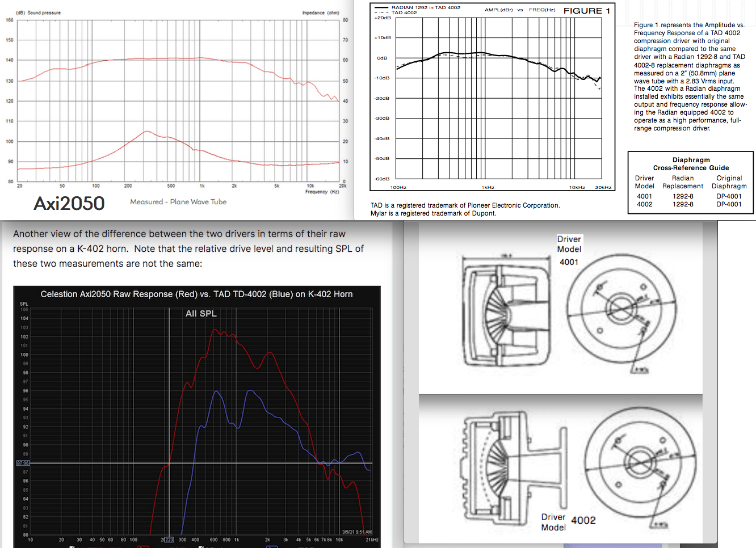The height and width of the screenshot is (548, 756).
Task: Select the 'Measured - Plane Wave Tube' caption
Action: tap(178, 202)
